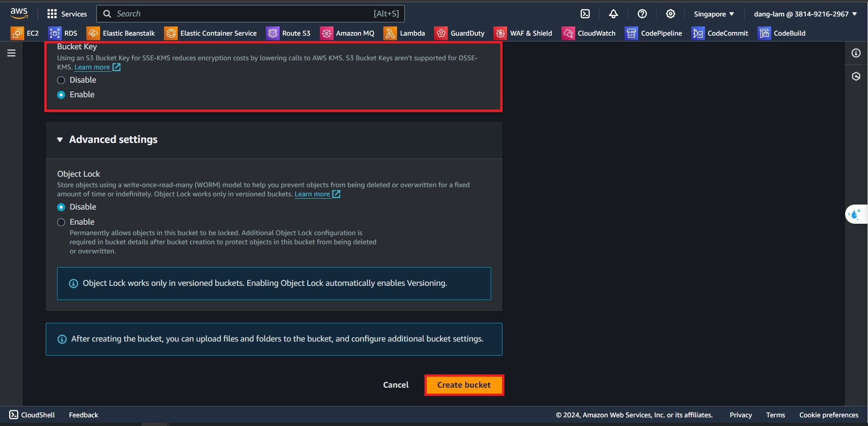Select Enable for Bucket Key
The image size is (868, 426).
[61, 95]
